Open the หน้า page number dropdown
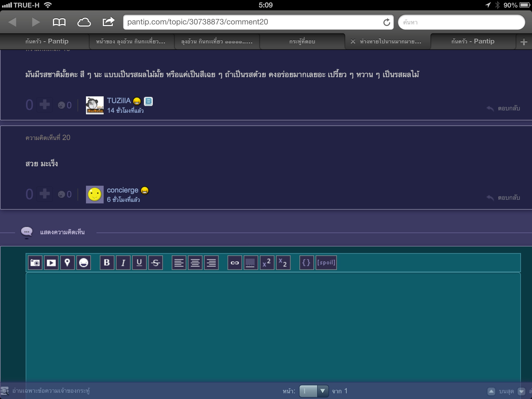This screenshot has width=532, height=399. (314, 391)
